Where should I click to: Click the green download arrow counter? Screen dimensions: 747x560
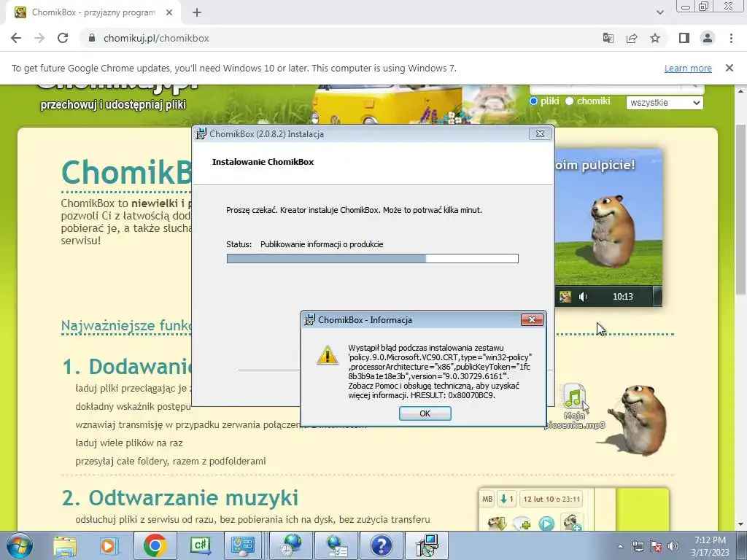tap(506, 499)
